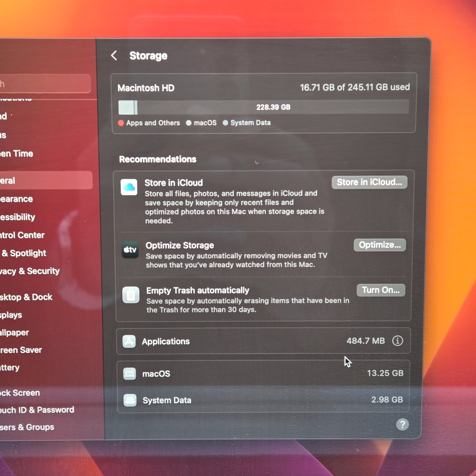Click the System Data drive icon
The image size is (476, 476).
(x=130, y=400)
